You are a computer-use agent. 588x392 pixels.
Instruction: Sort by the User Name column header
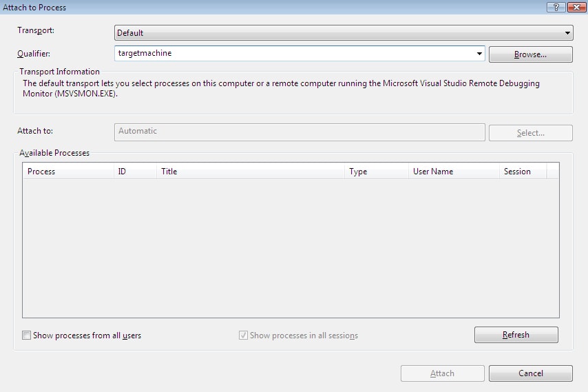tap(454, 171)
